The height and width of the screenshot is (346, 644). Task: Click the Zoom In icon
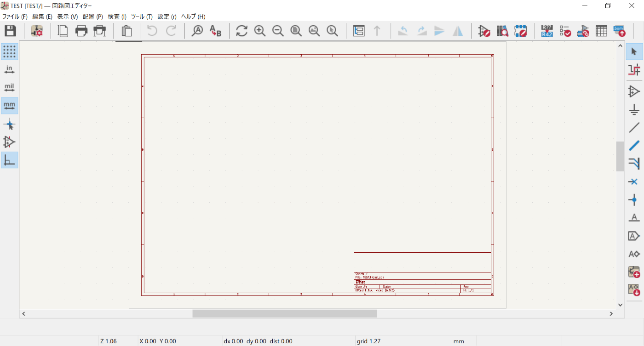pos(260,31)
